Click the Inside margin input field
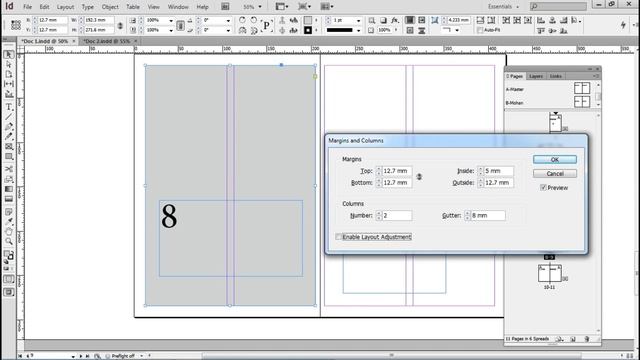Viewport: 640px width, 360px height. pos(498,171)
